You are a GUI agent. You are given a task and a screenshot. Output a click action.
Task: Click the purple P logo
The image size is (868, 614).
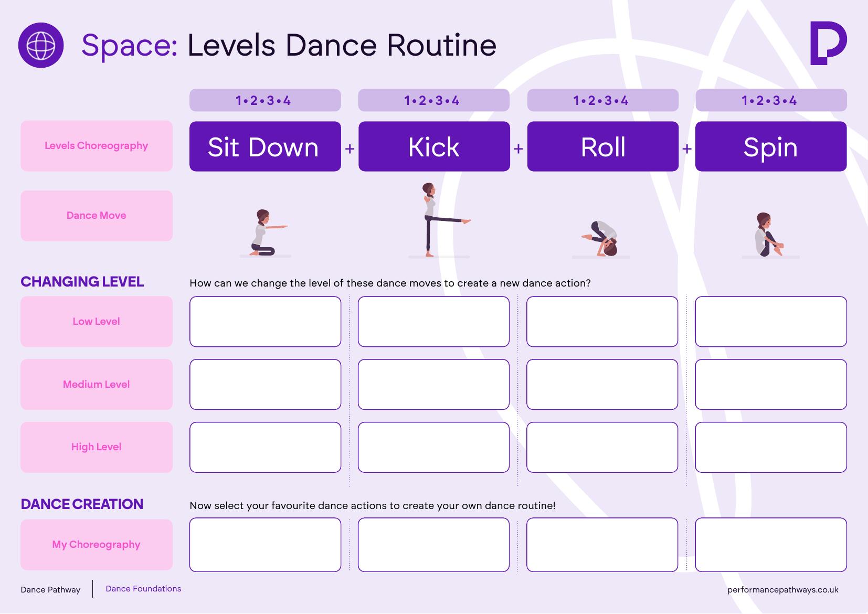click(x=828, y=43)
